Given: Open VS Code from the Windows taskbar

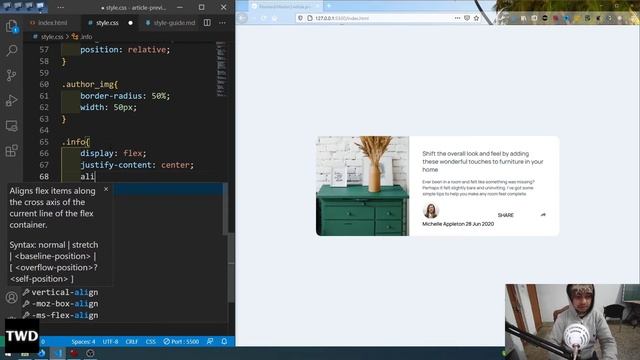Looking at the screenshot, I should [x=58, y=353].
